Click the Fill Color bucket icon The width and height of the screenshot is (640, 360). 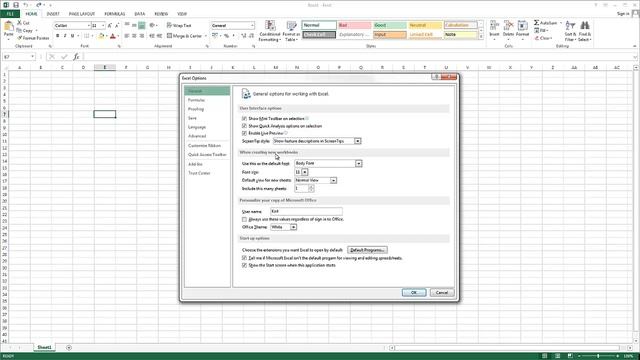pos(101,36)
